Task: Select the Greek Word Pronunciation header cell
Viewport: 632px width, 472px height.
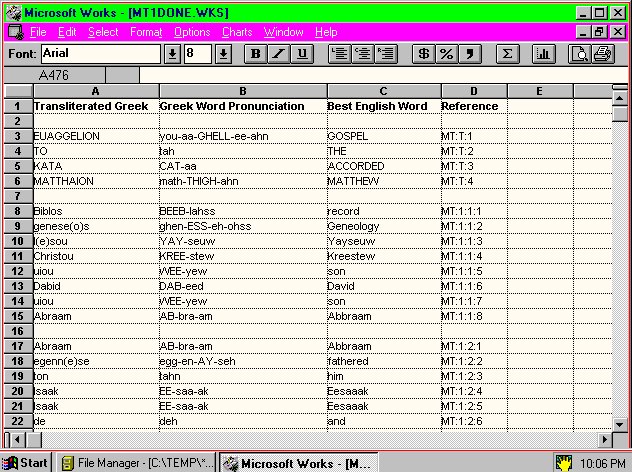Action: 243,106
